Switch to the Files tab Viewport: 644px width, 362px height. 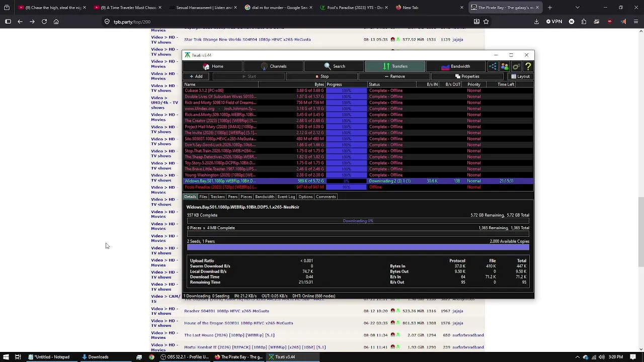203,197
